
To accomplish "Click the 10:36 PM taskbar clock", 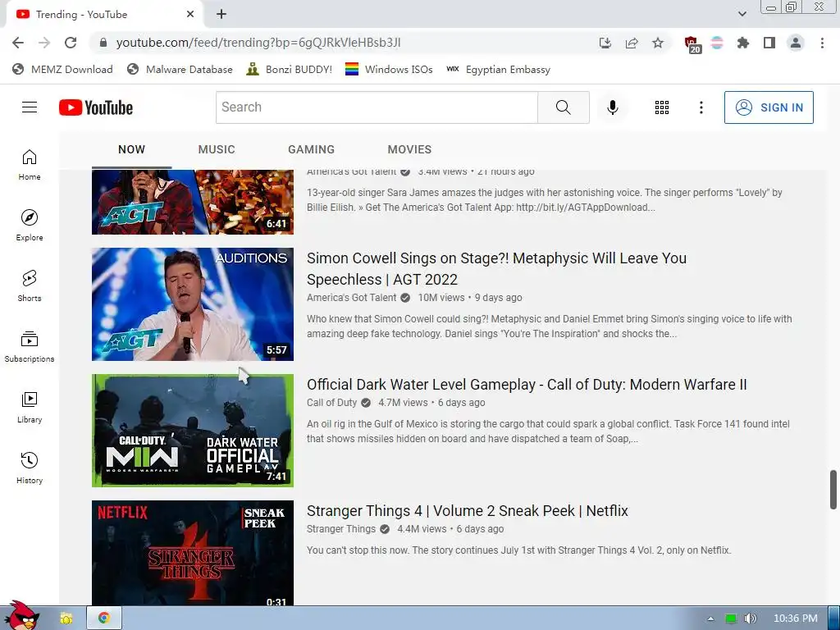I will pyautogui.click(x=795, y=619).
